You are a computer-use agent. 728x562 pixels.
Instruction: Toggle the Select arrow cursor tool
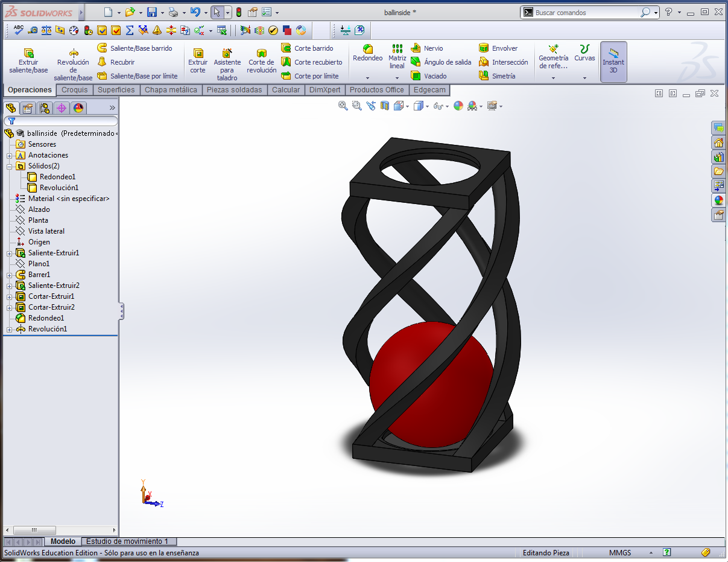click(x=217, y=12)
